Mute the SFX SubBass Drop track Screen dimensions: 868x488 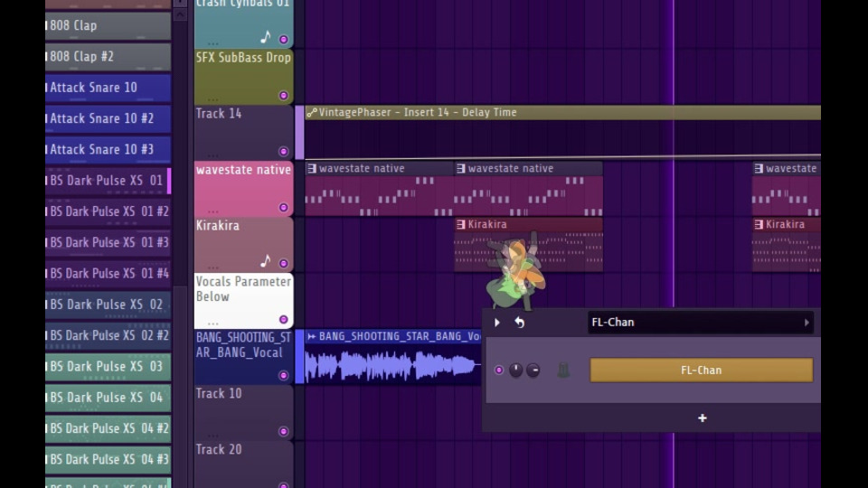tap(283, 95)
